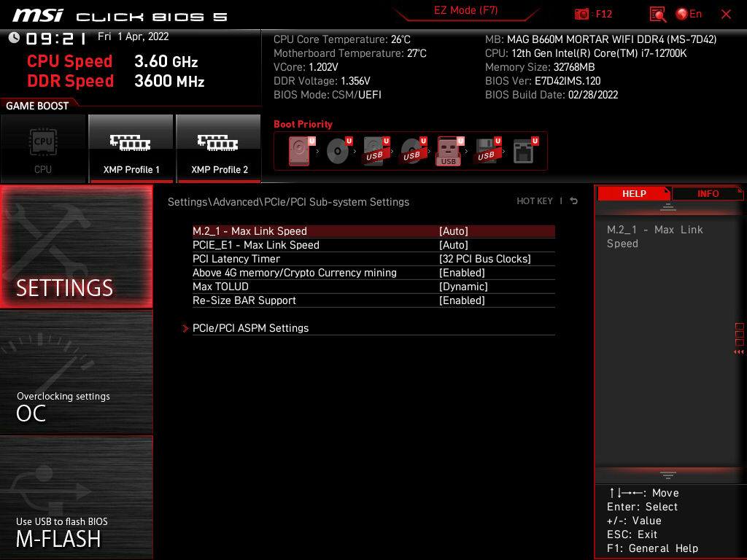Click the back arrow next to HOT KEY

coord(574,201)
